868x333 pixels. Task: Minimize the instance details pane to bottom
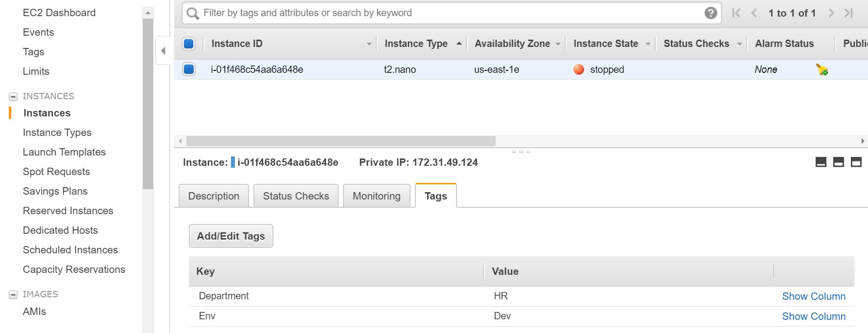point(821,162)
